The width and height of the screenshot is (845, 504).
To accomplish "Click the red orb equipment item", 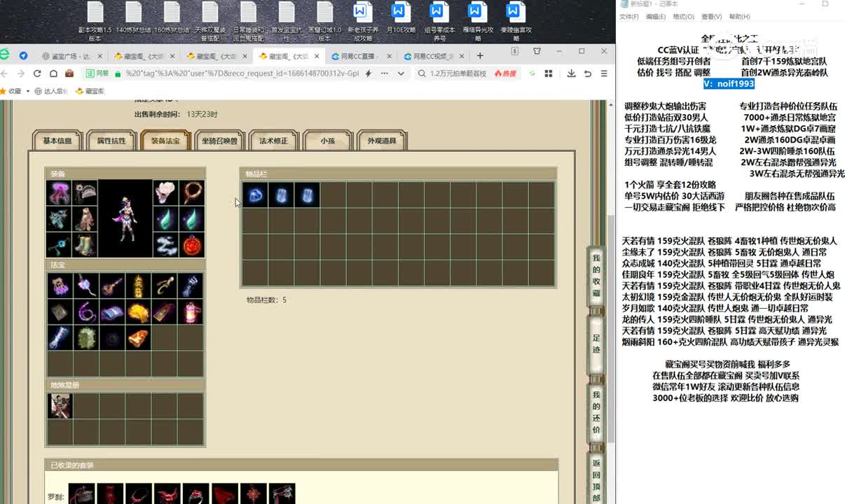I will 191,245.
